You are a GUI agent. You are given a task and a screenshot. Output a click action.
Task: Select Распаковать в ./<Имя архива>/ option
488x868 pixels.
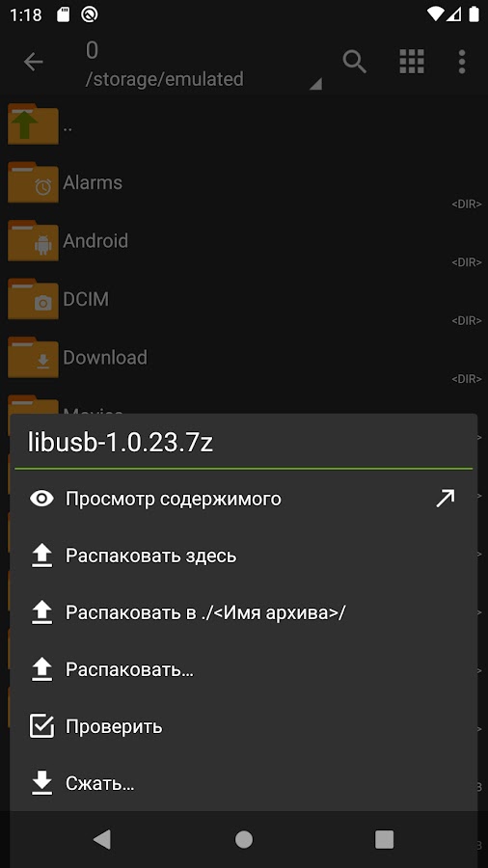click(x=243, y=612)
